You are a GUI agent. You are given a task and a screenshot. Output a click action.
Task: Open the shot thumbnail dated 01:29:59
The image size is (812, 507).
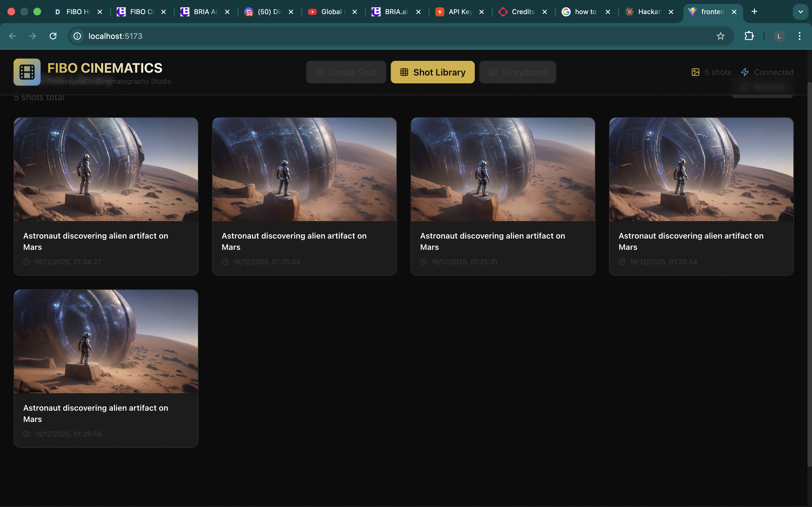click(x=106, y=341)
